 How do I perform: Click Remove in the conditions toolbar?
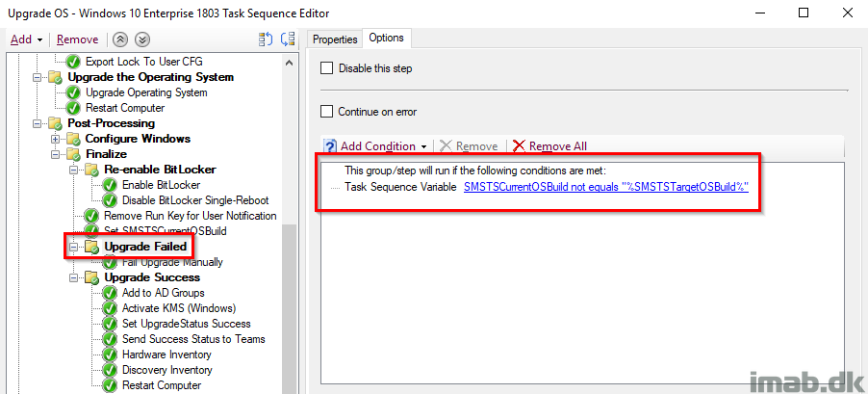pos(469,146)
